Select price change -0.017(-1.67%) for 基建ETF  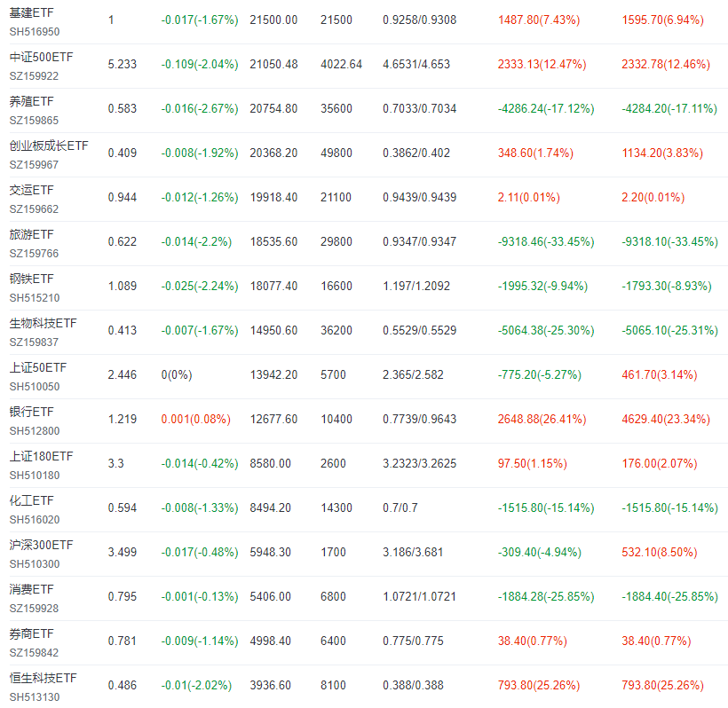pos(200,20)
